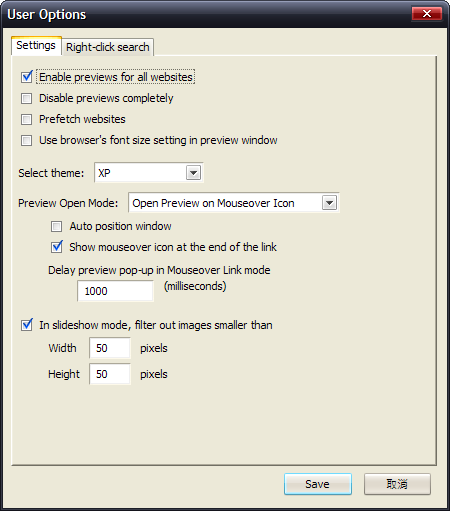This screenshot has height=511, width=450.
Task: Expand the Preview Open Mode dropdown arrow
Action: [329, 203]
